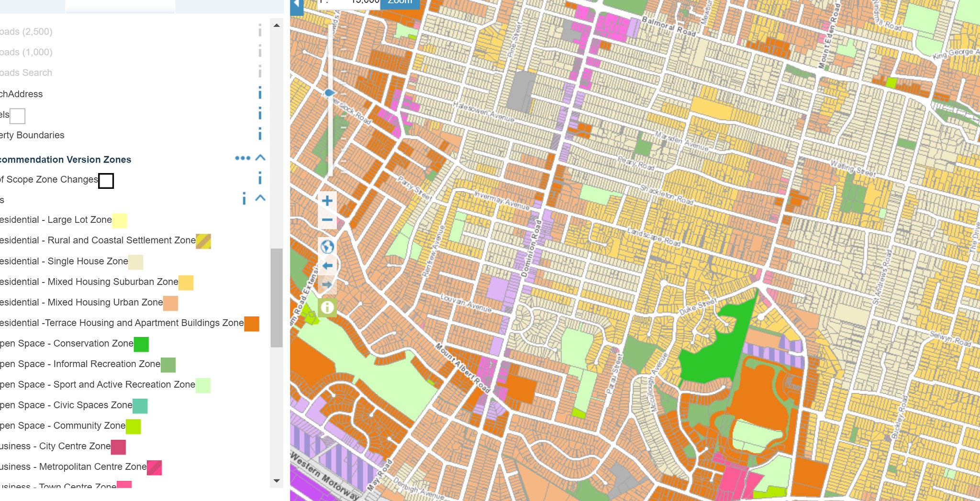
Task: Collapse the zones legend sublayer chevron
Action: [260, 198]
